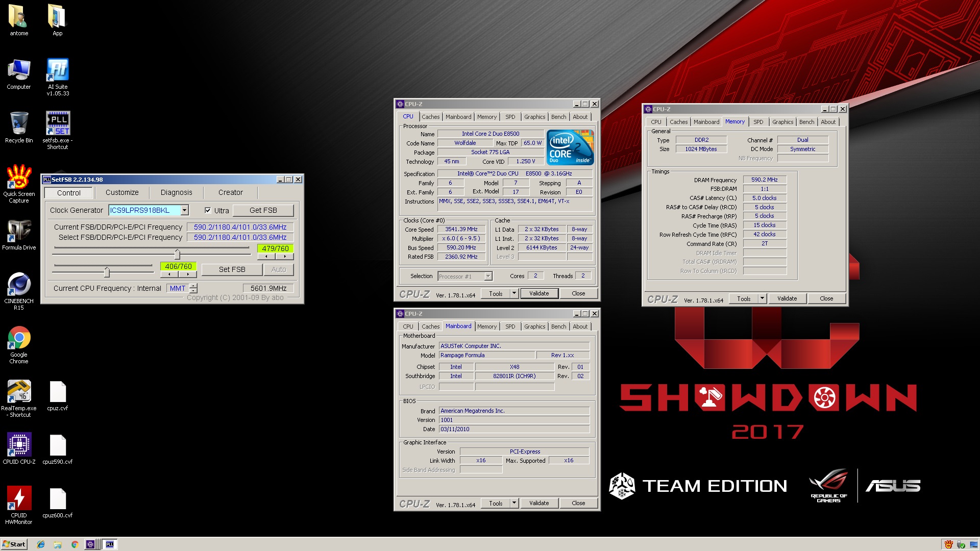Viewport: 980px width, 551px height.
Task: Open the Processor Selection dropdown in CPU-Z
Action: click(x=488, y=276)
